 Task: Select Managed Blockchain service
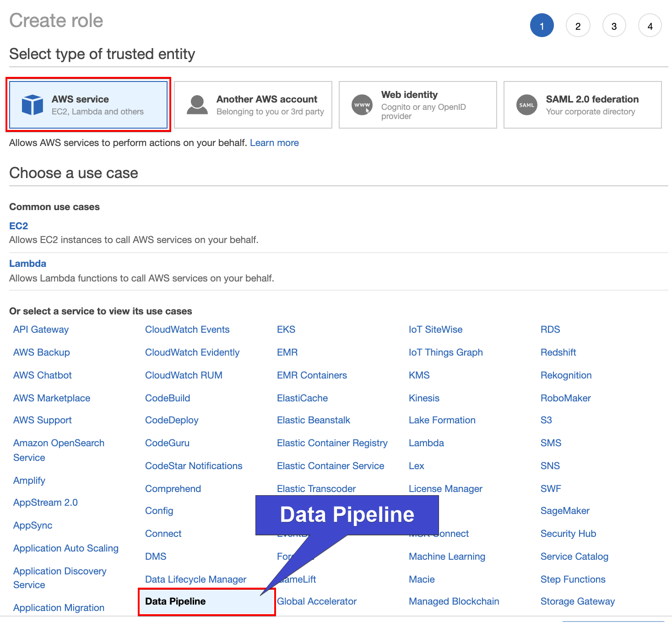454,601
